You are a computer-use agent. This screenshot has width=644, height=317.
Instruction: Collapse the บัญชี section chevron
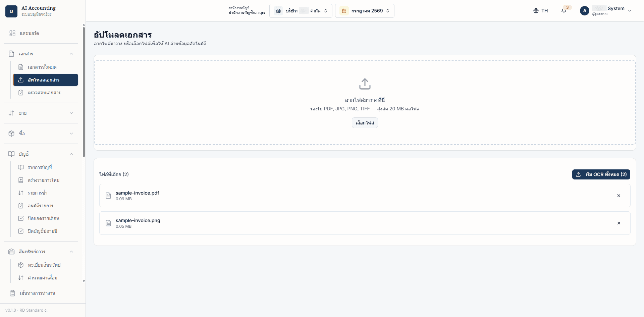click(71, 154)
